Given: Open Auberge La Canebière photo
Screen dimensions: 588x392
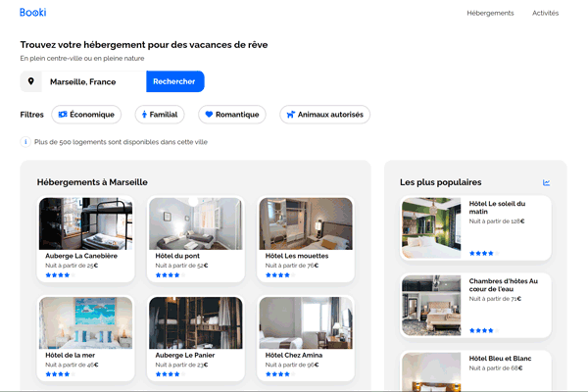Looking at the screenshot, I should (x=85, y=224).
